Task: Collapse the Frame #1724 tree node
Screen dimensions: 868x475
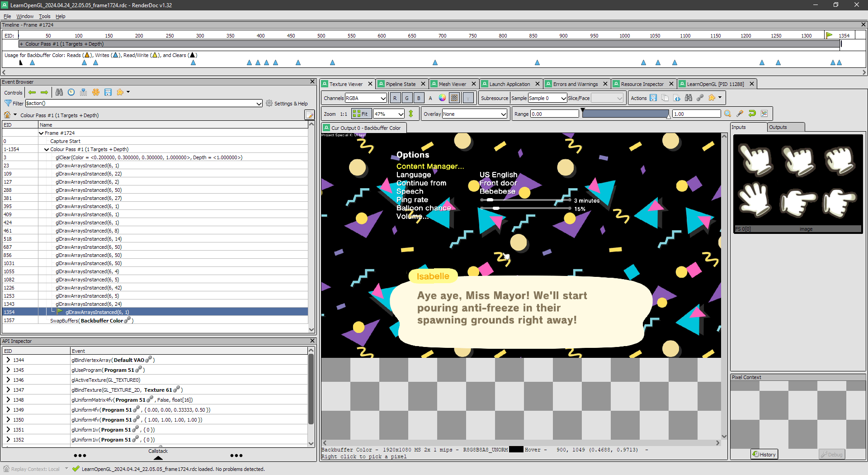Action: point(41,133)
